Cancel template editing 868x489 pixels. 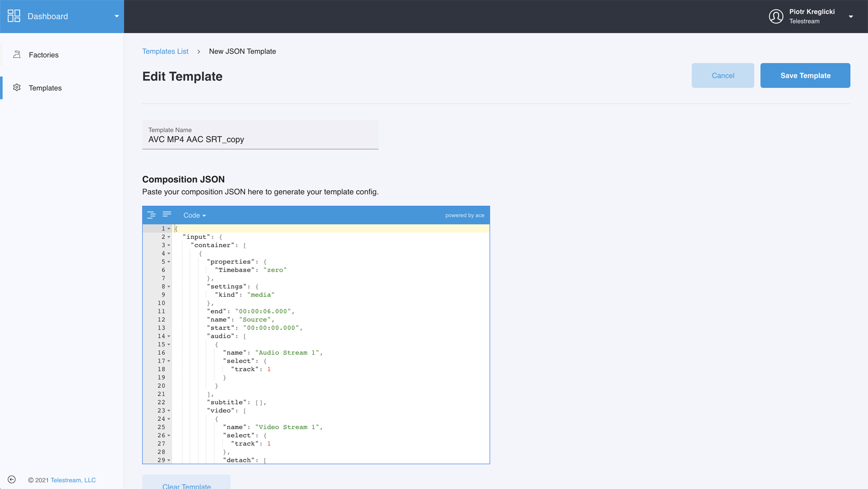pos(723,75)
